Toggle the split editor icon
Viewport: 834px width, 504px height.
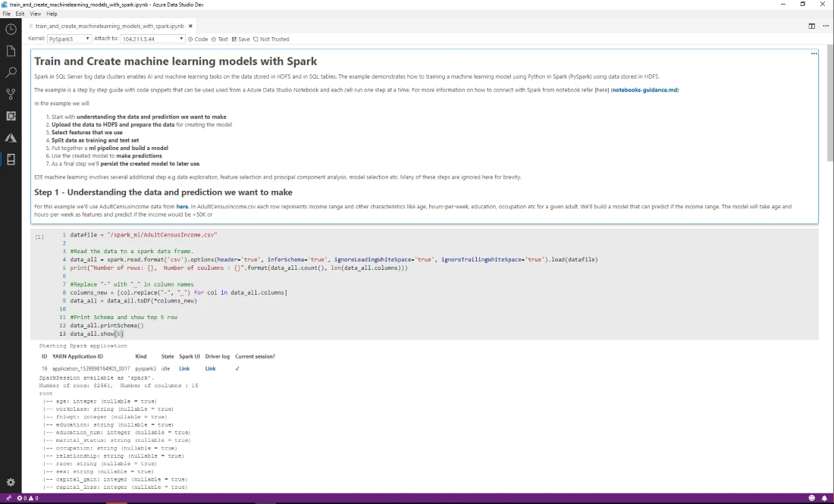[x=811, y=25]
